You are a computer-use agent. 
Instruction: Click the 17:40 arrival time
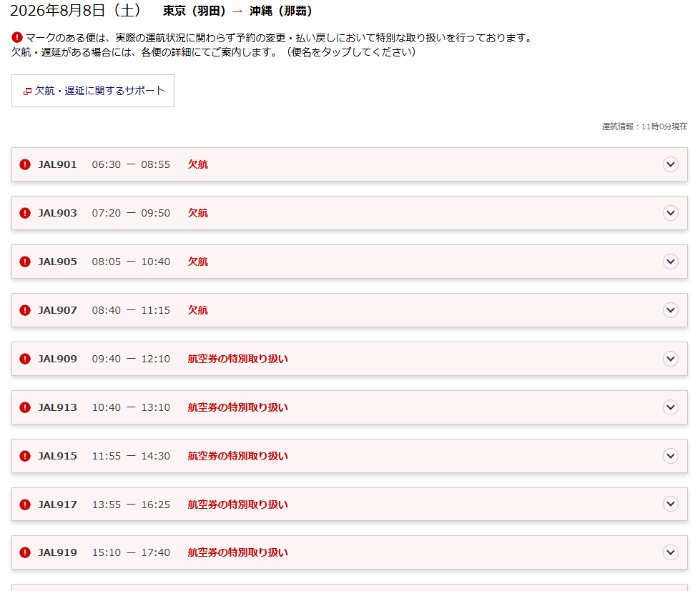click(x=155, y=552)
